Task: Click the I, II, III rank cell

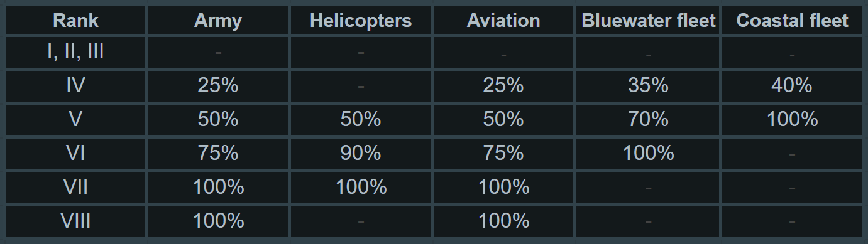Action: click(75, 52)
